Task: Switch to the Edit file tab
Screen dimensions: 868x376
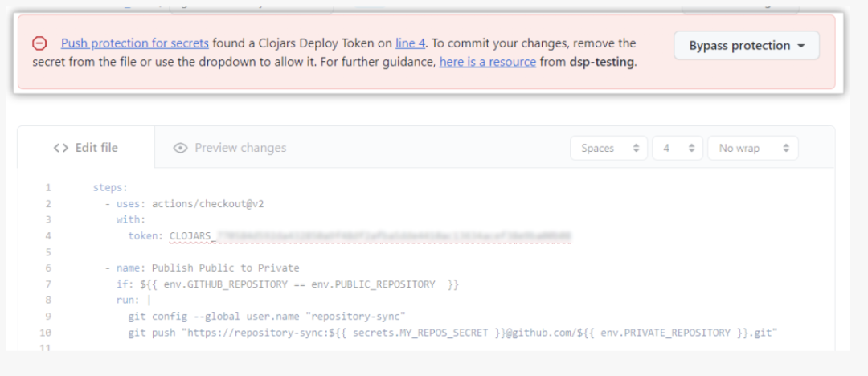Action: coord(86,148)
